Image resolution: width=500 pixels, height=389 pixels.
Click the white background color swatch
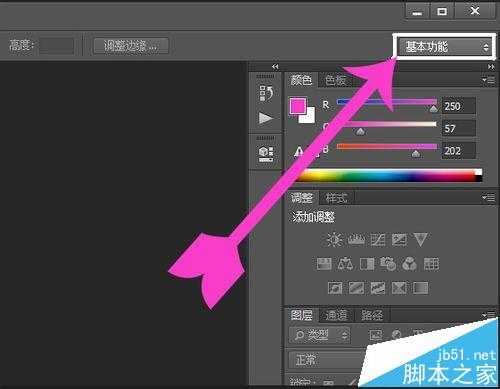pyautogui.click(x=309, y=116)
